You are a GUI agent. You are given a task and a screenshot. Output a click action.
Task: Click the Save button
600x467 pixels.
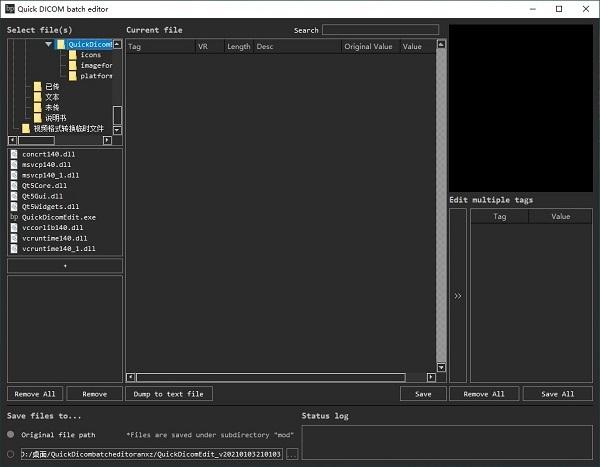(x=423, y=394)
